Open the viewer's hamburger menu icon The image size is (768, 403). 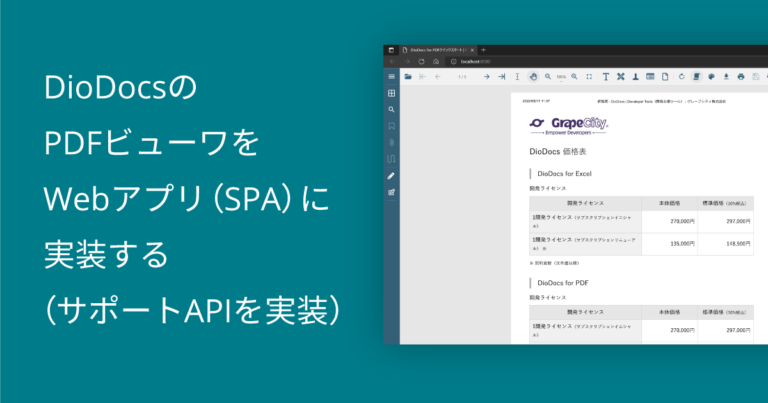[391, 76]
